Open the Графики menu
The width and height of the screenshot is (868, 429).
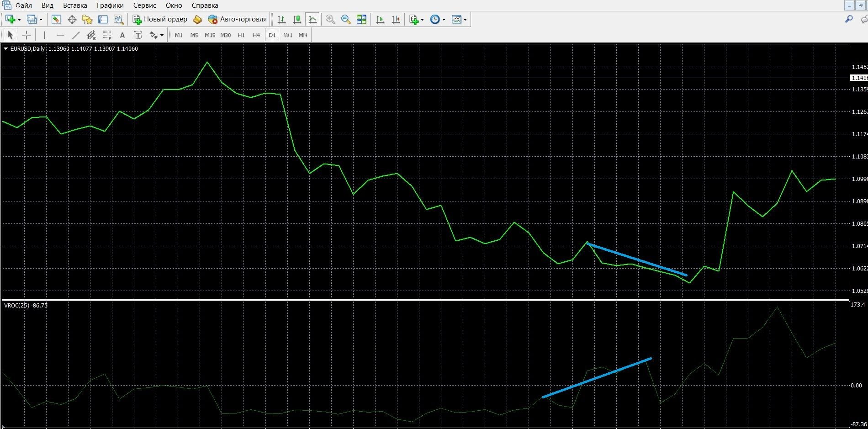[x=110, y=5]
